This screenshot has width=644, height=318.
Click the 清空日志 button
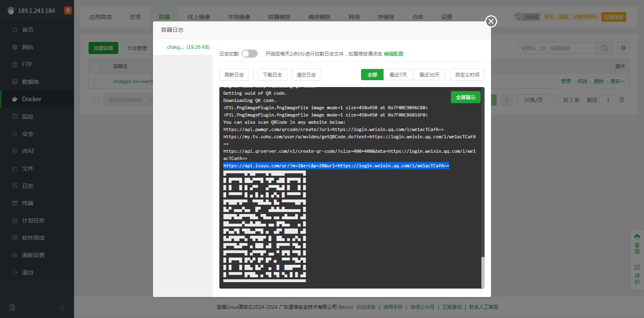click(306, 75)
